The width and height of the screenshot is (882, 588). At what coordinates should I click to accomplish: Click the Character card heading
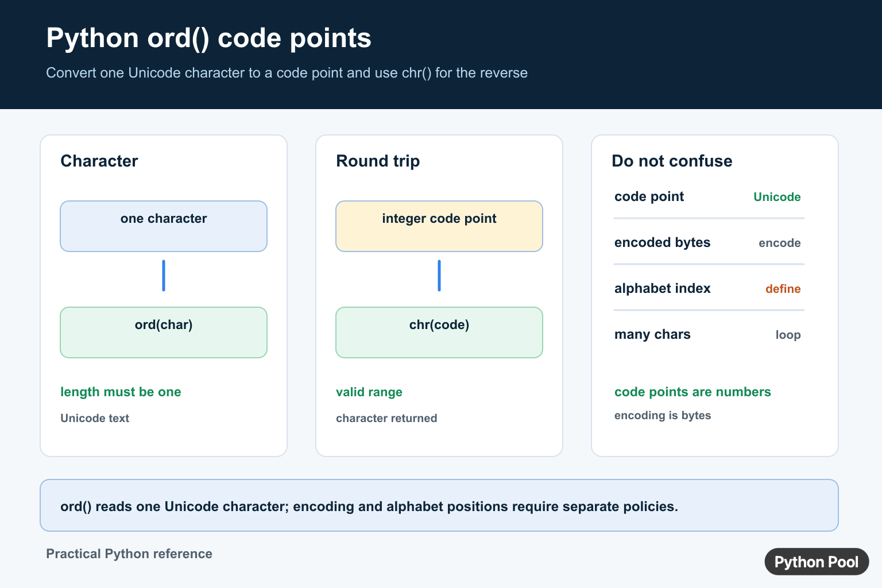(99, 161)
